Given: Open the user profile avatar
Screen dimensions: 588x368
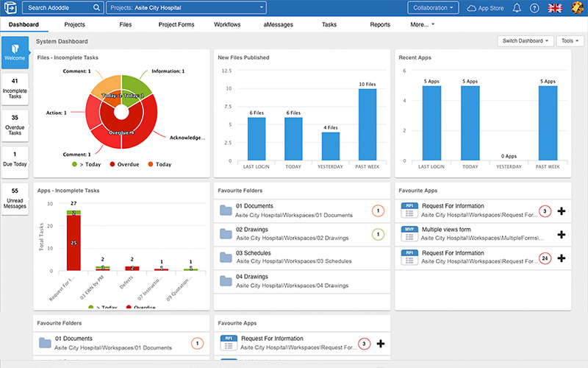Looking at the screenshot, I should click(x=577, y=7).
